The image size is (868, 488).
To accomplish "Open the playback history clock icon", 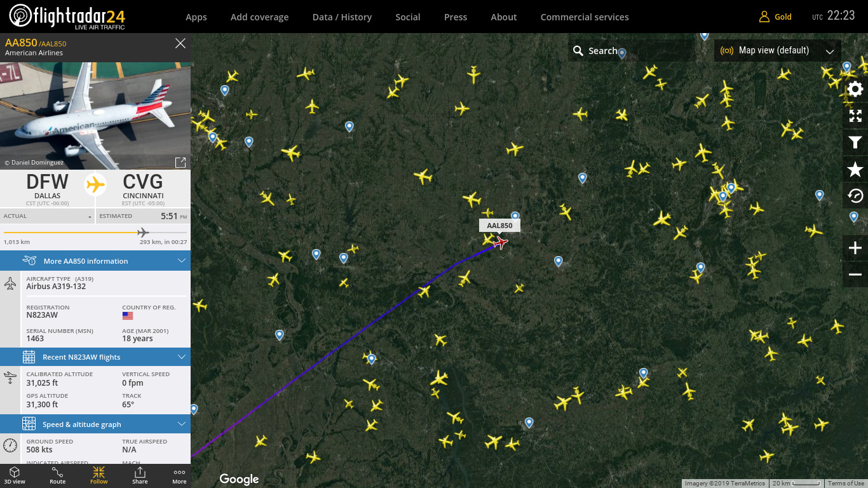I will (855, 196).
